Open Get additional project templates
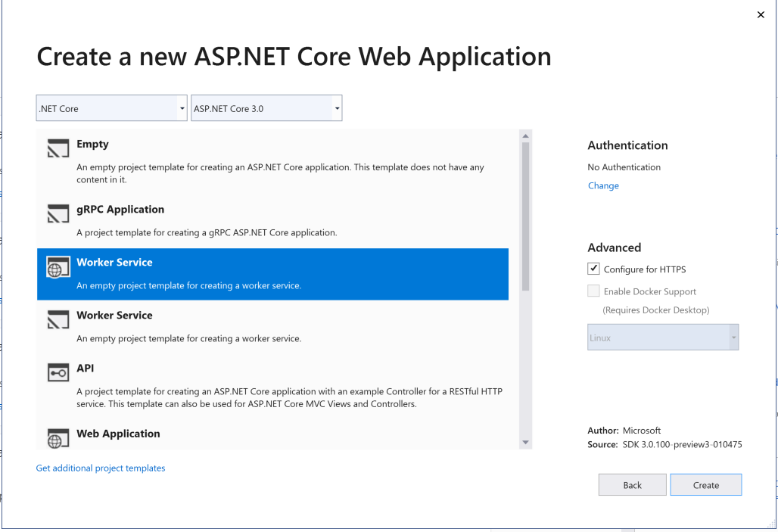This screenshot has height=532, width=778. click(100, 468)
